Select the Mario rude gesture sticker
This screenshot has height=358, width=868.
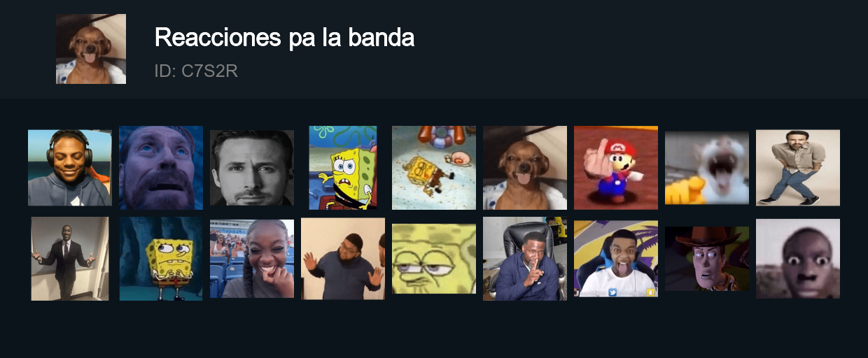(x=616, y=168)
